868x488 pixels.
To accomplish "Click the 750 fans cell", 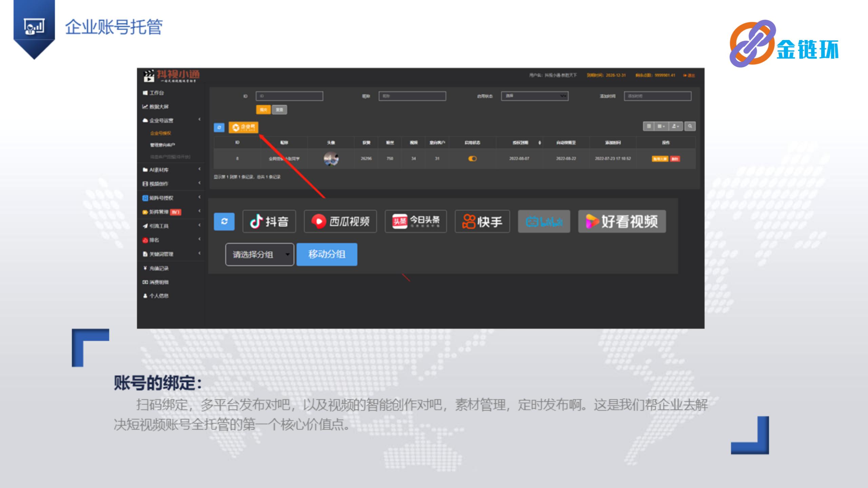I will tap(390, 159).
